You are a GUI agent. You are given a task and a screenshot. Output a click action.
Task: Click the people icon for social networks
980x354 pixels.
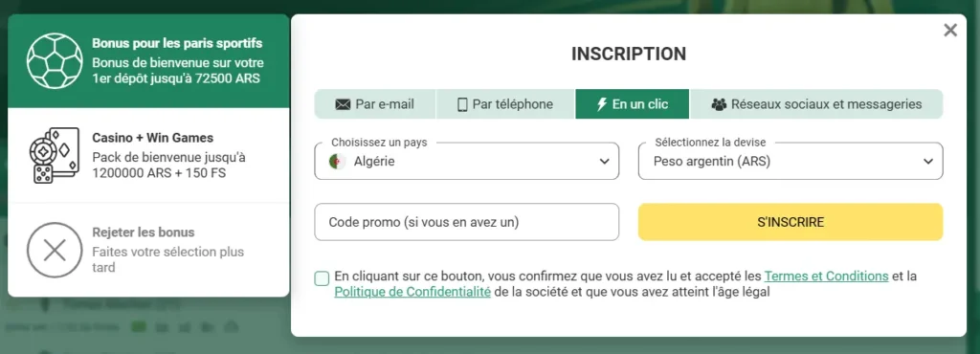tap(719, 104)
